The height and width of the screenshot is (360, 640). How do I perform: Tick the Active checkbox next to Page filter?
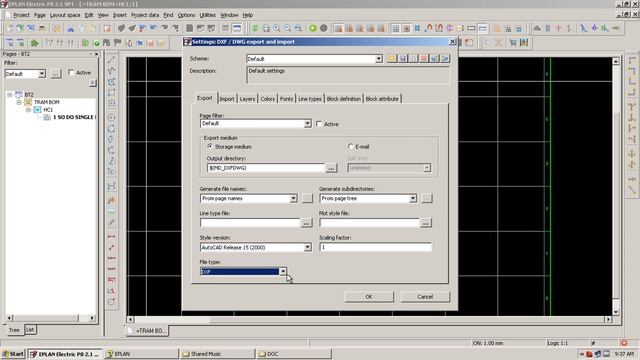tap(319, 124)
